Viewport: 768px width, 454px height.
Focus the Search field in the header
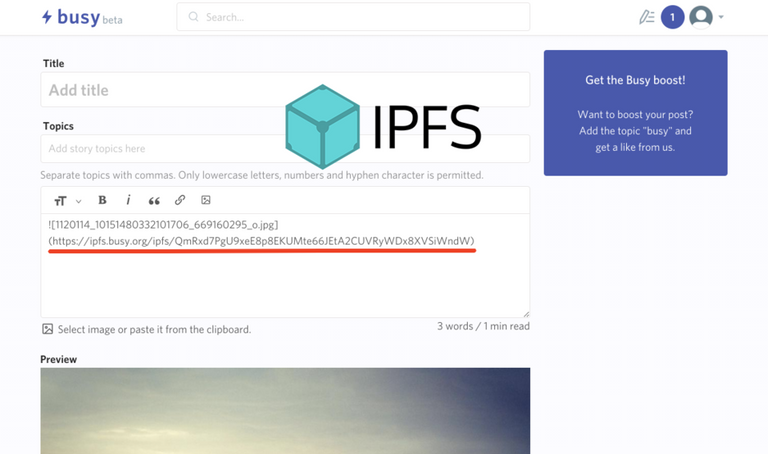(360, 17)
